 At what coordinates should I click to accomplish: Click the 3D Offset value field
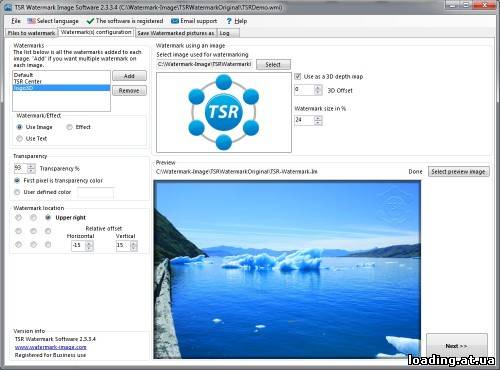point(304,90)
